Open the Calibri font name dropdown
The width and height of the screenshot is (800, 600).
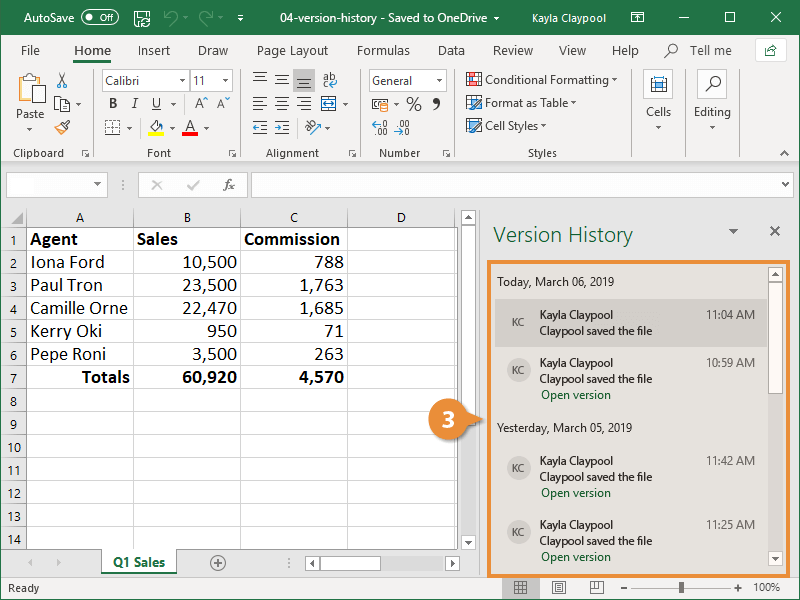(x=182, y=81)
